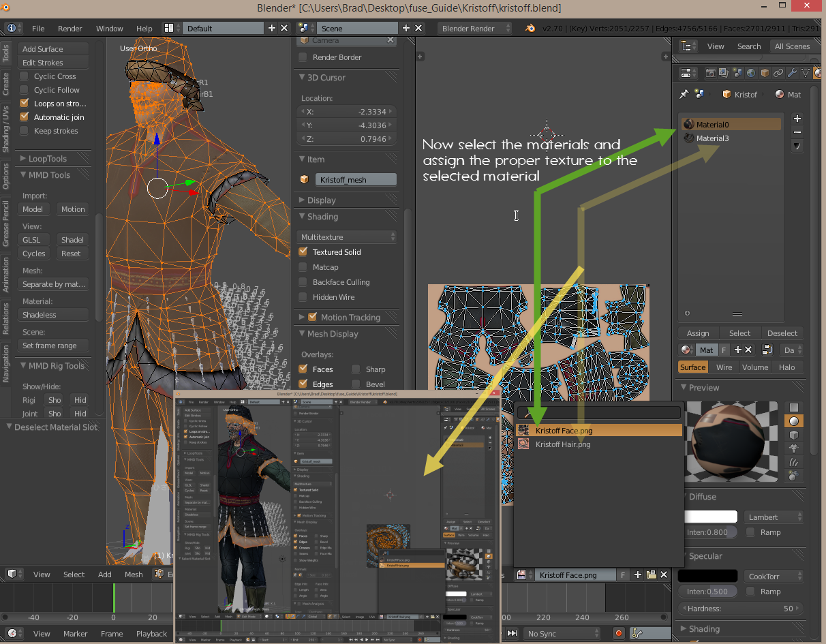
Task: Choose the cube preview shape icon
Action: click(794, 434)
